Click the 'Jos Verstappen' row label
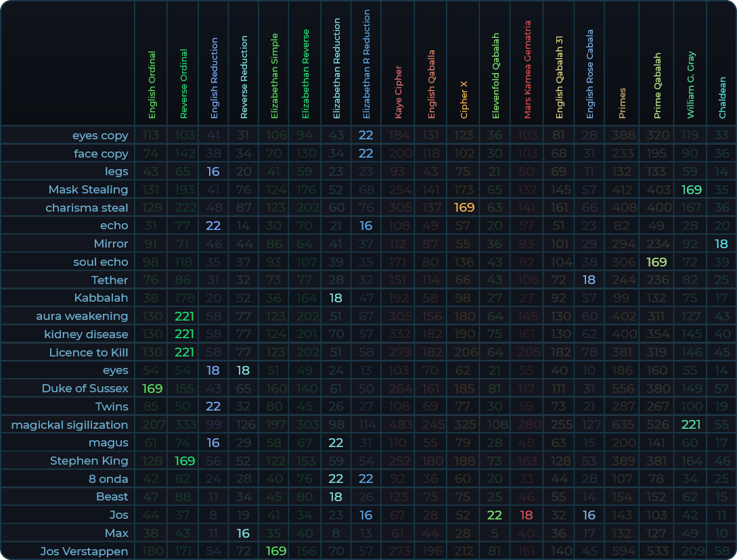The width and height of the screenshot is (737, 560). pyautogui.click(x=84, y=551)
